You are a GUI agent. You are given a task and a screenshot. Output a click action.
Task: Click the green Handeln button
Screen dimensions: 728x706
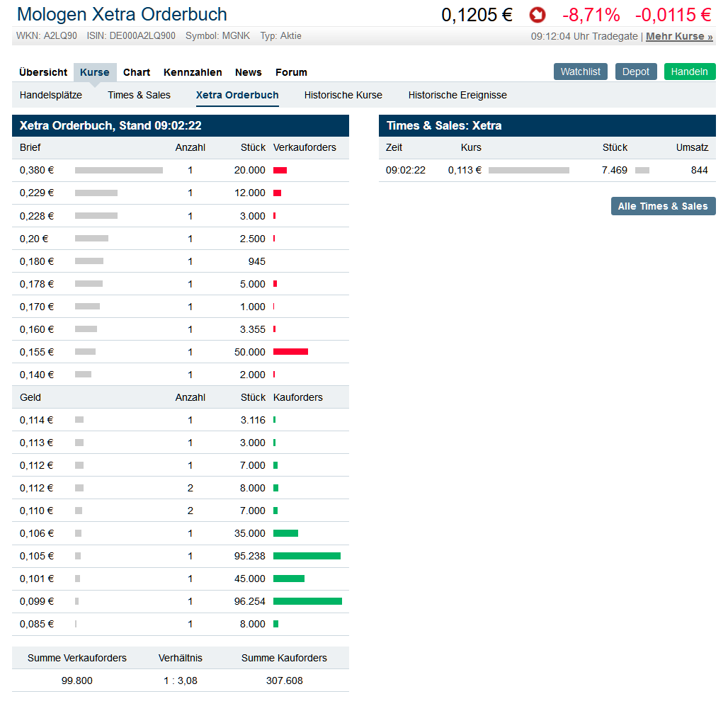coord(689,72)
